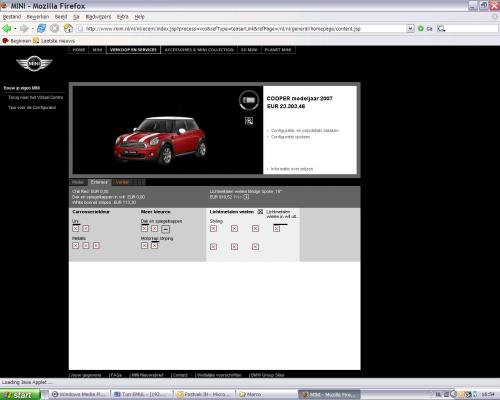Go to HOME in the site navigation

[x=79, y=50]
